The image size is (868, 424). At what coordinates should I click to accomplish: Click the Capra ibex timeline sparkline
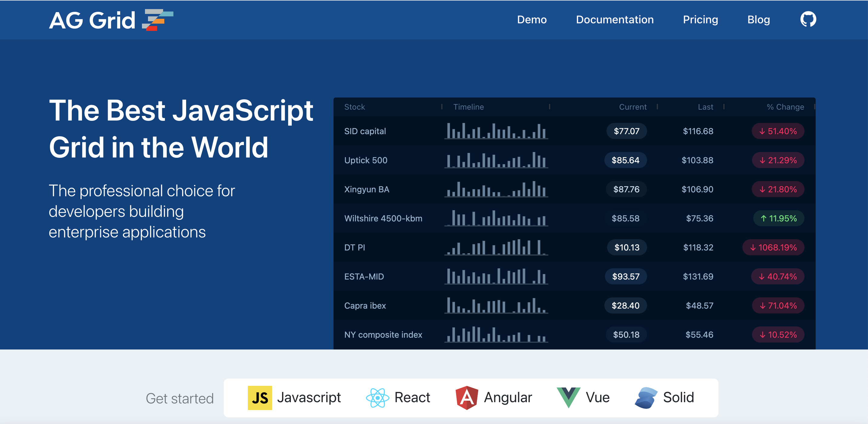click(496, 305)
